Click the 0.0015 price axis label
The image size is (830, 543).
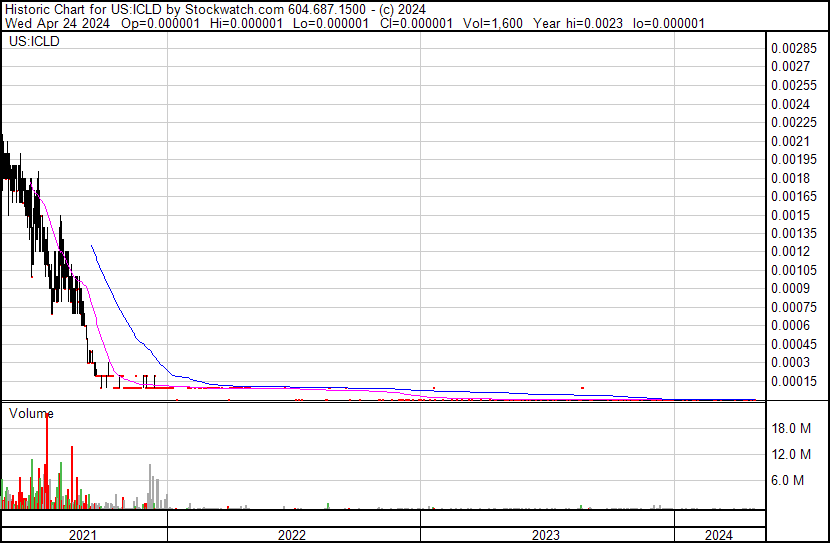click(x=790, y=215)
